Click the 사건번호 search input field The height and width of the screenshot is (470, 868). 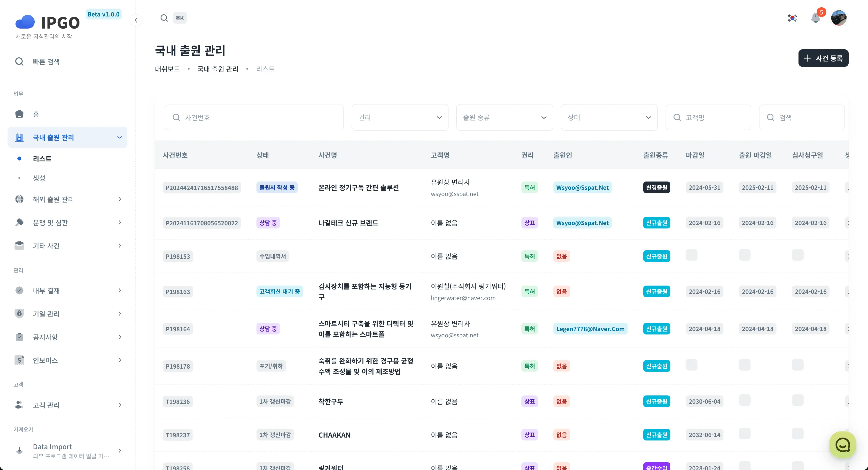pyautogui.click(x=254, y=117)
